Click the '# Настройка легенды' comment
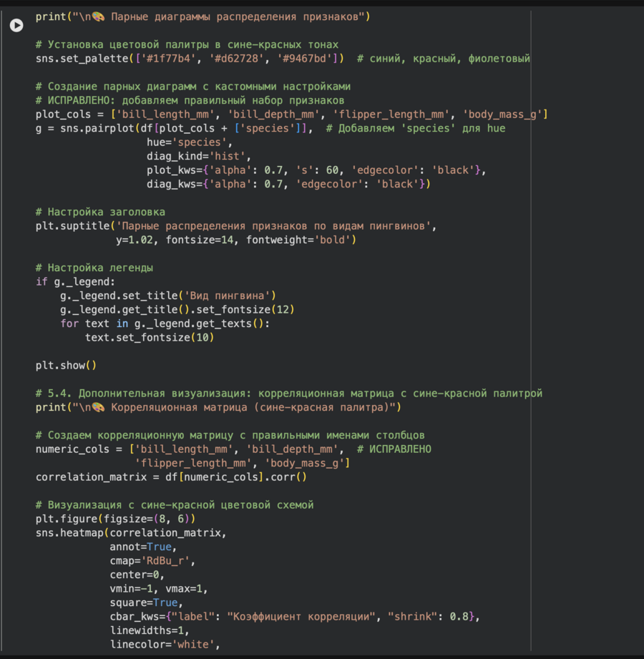Viewport: 644px width, 659px height. [94, 268]
